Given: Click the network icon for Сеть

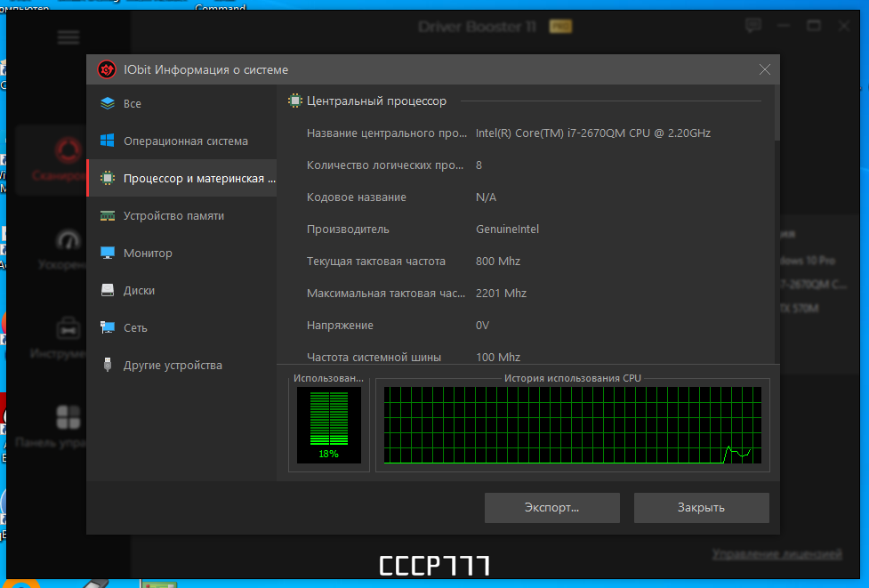Looking at the screenshot, I should point(108,327).
